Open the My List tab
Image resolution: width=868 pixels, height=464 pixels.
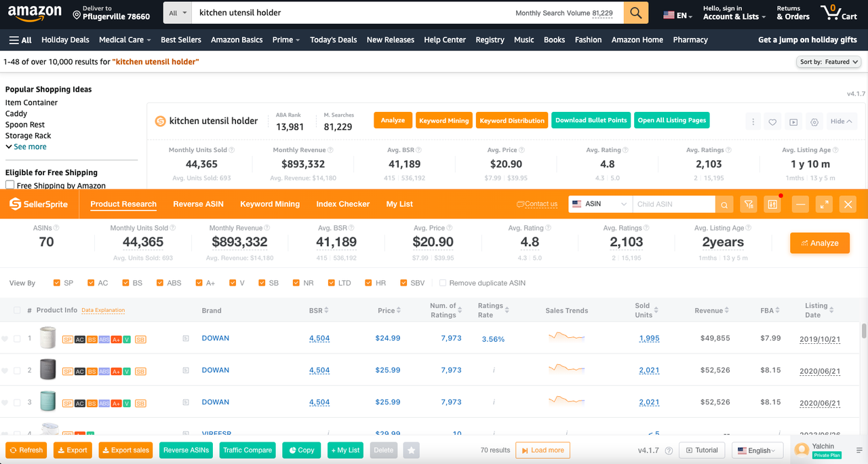pyautogui.click(x=399, y=204)
